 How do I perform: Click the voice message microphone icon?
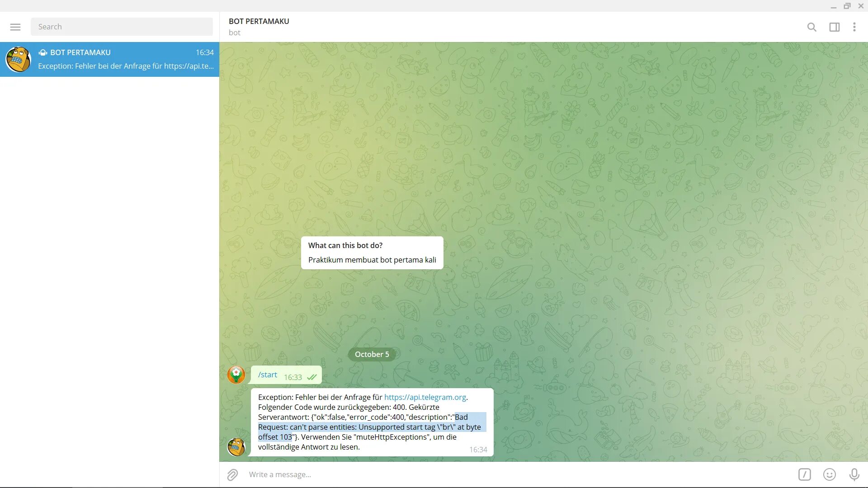pos(854,474)
